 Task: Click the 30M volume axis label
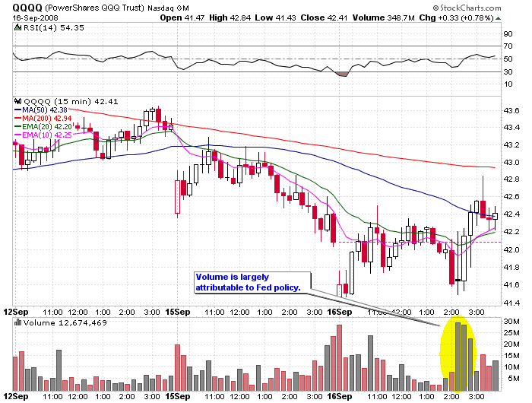[511, 321]
